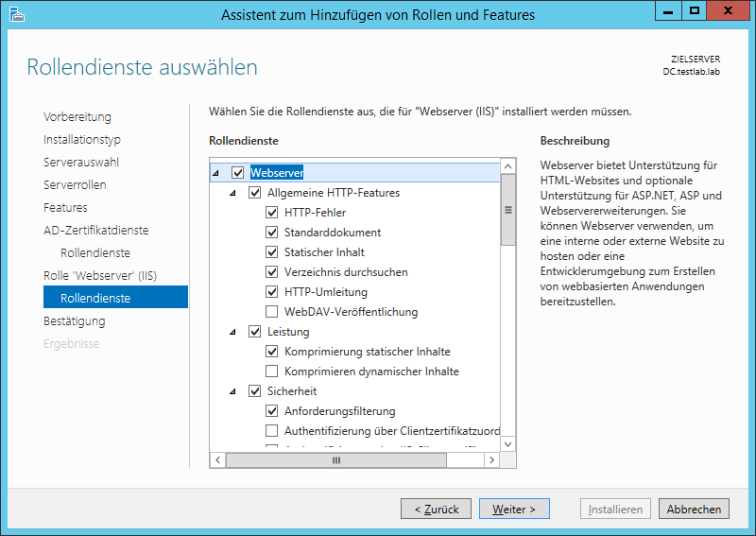Click the Abbrechen button
Viewport: 756px width, 536px height.
pos(694,509)
